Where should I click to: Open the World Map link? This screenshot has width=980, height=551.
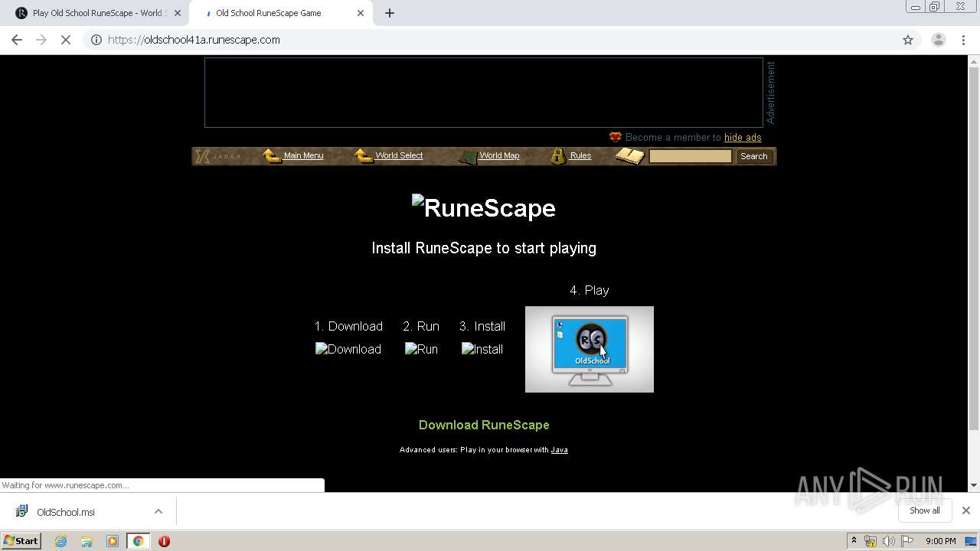(x=499, y=155)
